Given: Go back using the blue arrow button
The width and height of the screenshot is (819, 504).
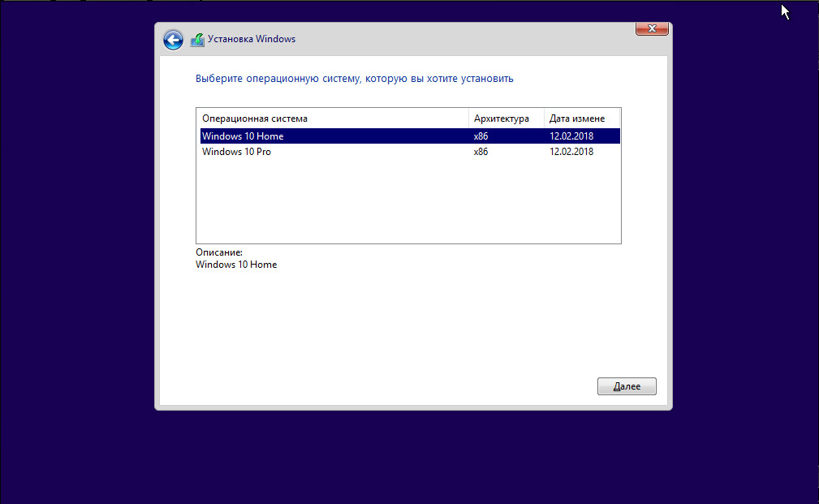Looking at the screenshot, I should click(173, 40).
